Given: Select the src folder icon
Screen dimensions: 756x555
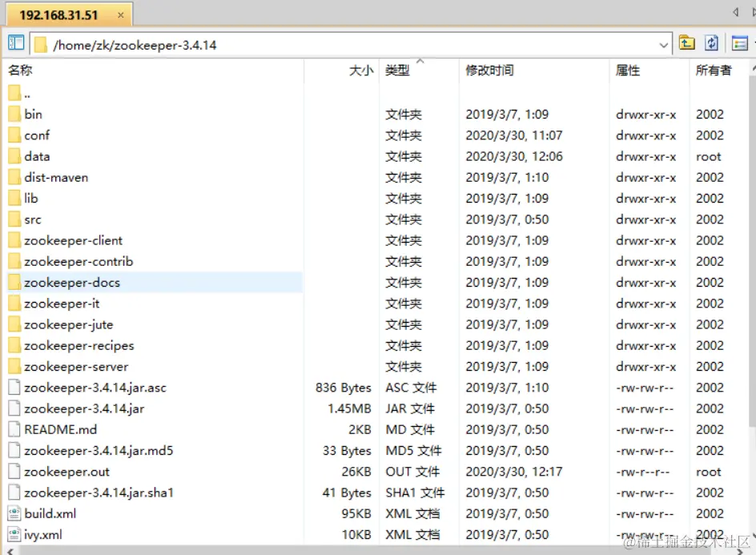Looking at the screenshot, I should pos(14,219).
